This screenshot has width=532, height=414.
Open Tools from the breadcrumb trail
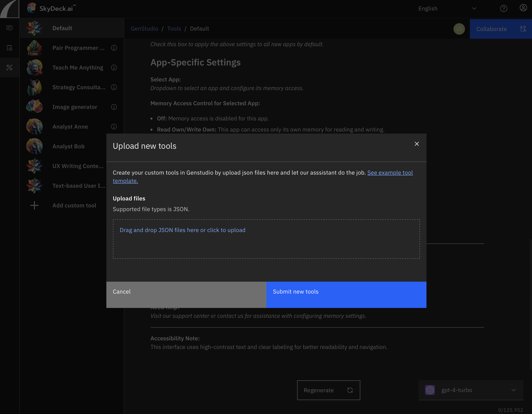[174, 29]
